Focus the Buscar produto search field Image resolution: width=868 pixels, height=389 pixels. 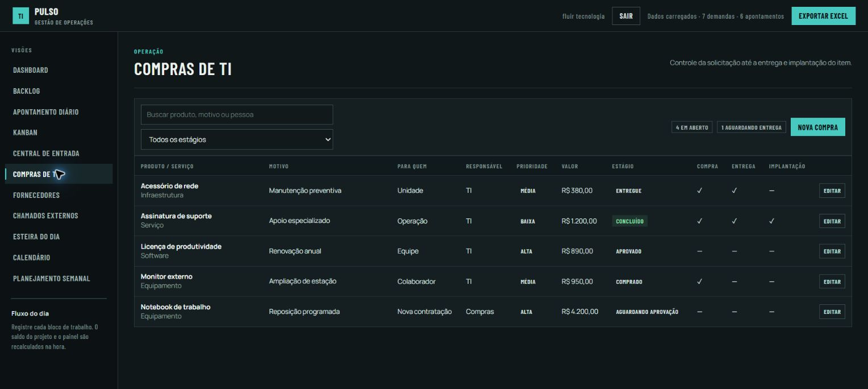tap(237, 114)
